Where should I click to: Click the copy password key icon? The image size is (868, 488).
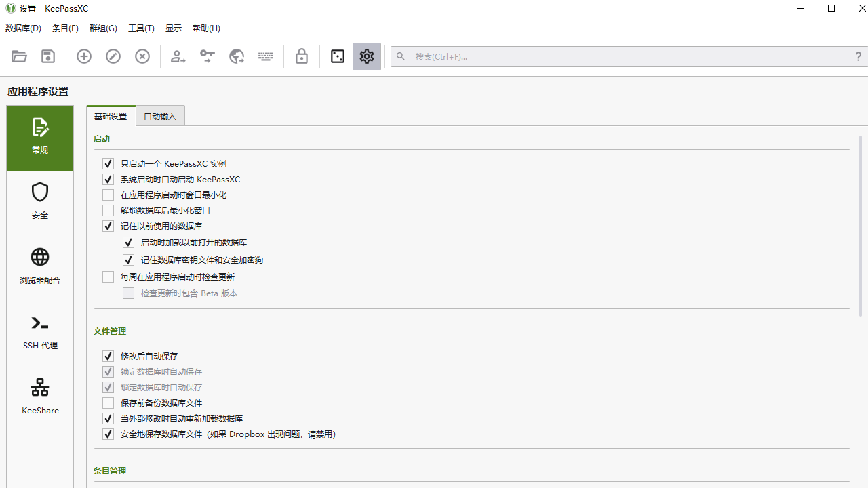207,56
